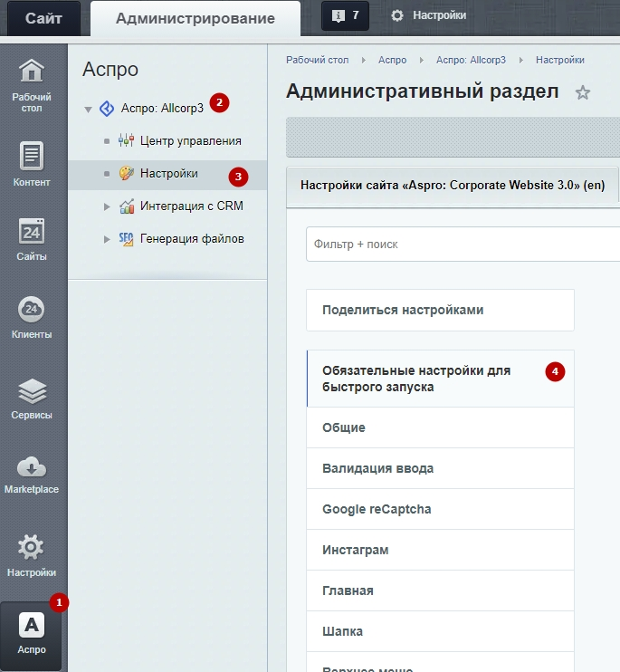Go to Аспро breadcrumb link
The width and height of the screenshot is (620, 672).
click(392, 60)
